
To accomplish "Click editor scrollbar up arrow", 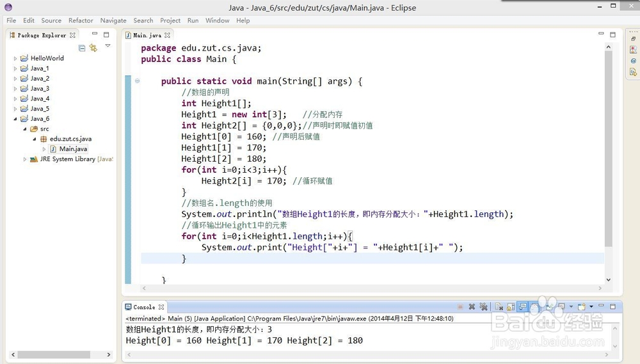I will click(609, 47).
